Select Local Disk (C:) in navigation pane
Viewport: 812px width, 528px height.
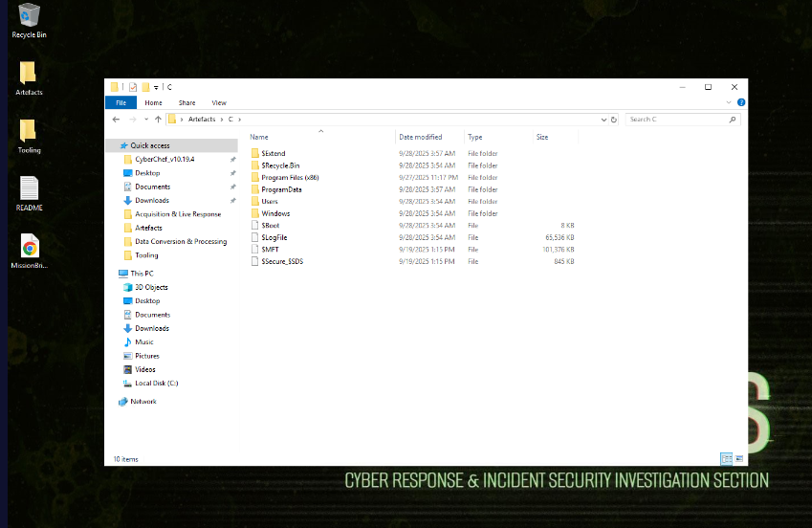(156, 383)
